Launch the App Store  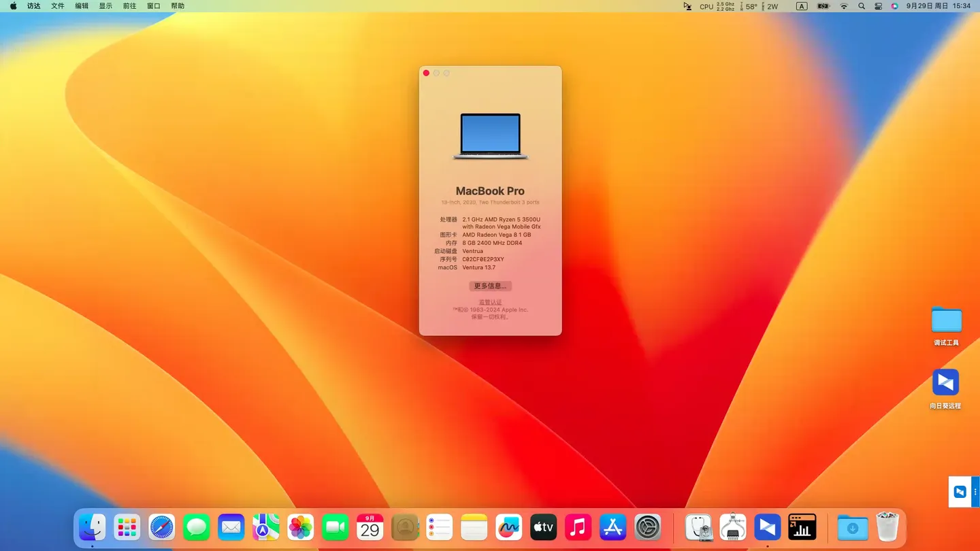(x=612, y=527)
